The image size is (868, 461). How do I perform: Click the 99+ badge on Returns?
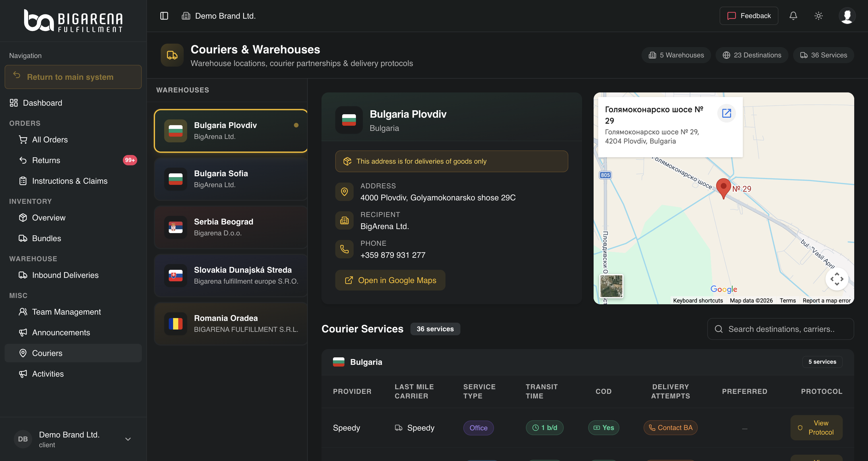click(130, 160)
